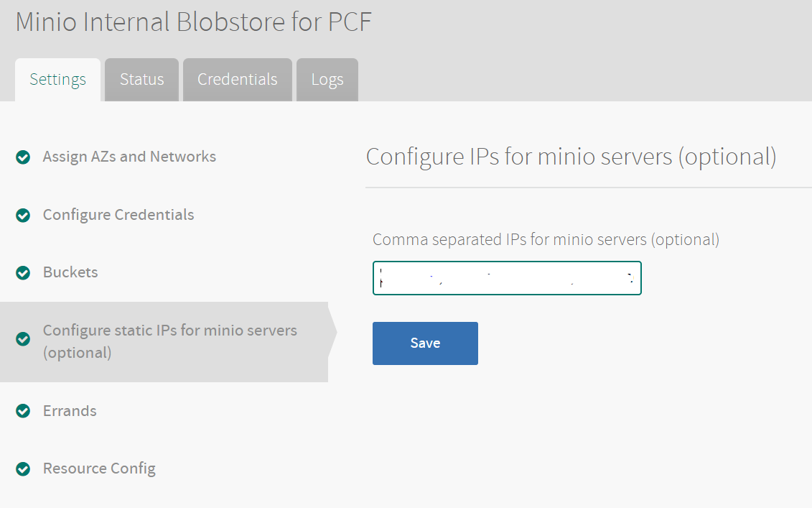Click inside the comma separated IPs field
812x508 pixels.
[x=506, y=278]
